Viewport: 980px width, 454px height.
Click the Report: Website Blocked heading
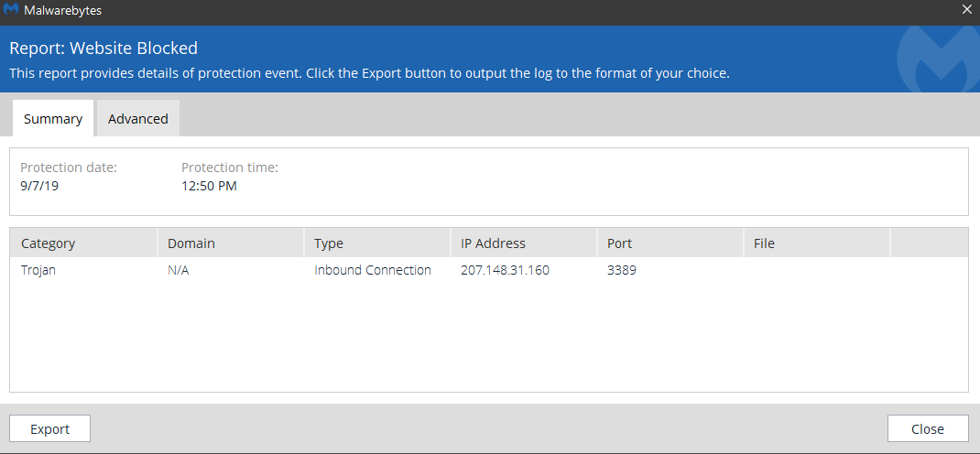(103, 49)
